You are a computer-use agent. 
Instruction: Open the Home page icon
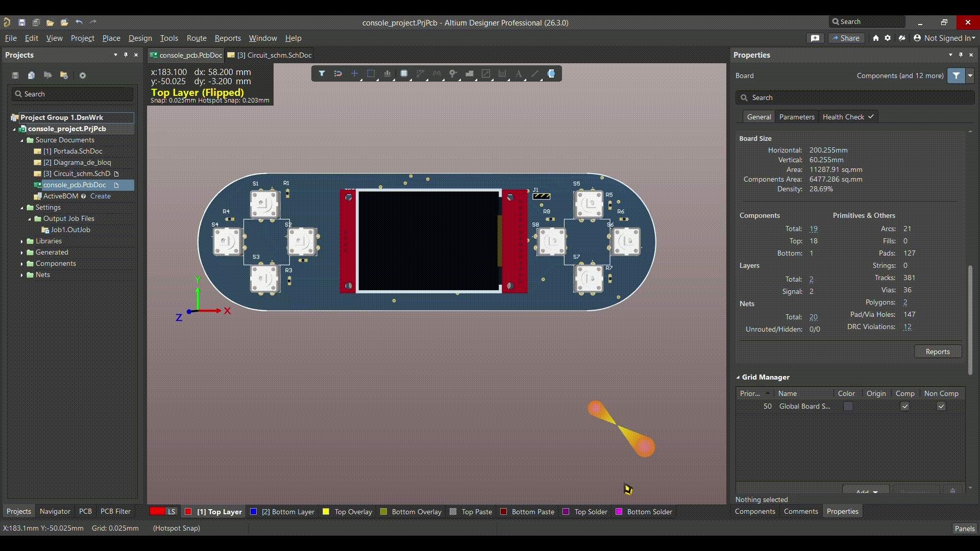[876, 38]
